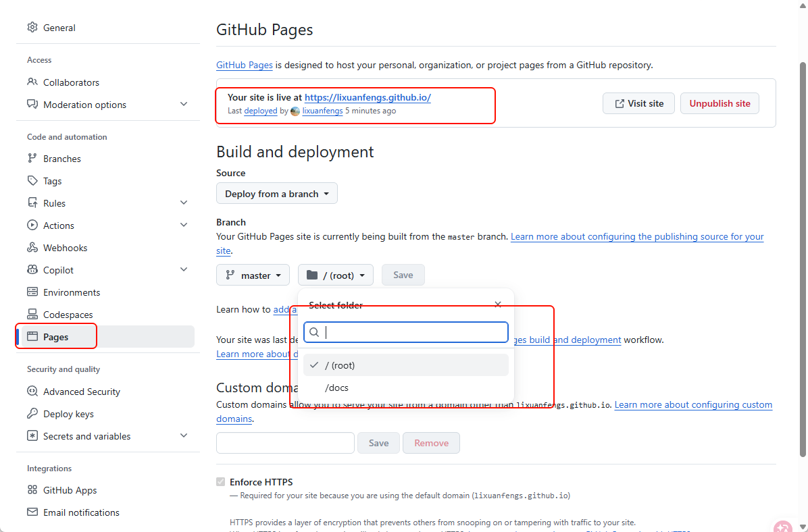Click the Codespaces icon in sidebar
Viewport: 808px width, 532px height.
pyautogui.click(x=32, y=314)
